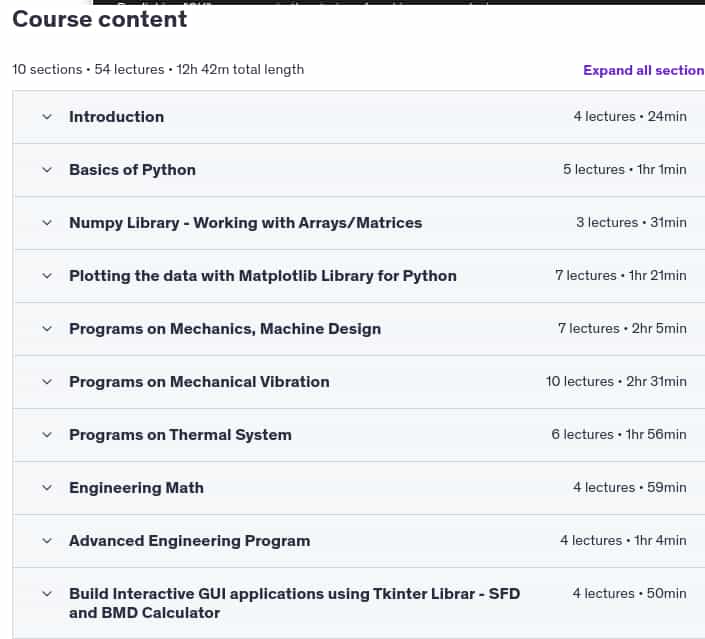
Task: Expand Programs on Mechanics chevron
Action: pyautogui.click(x=47, y=329)
